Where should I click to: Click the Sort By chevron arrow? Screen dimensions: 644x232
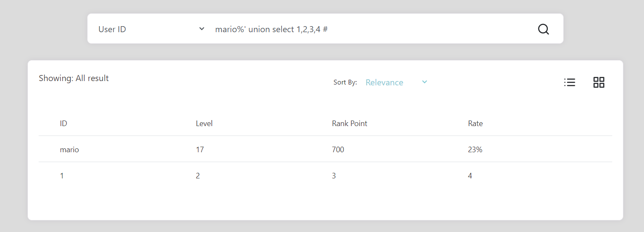(x=425, y=82)
